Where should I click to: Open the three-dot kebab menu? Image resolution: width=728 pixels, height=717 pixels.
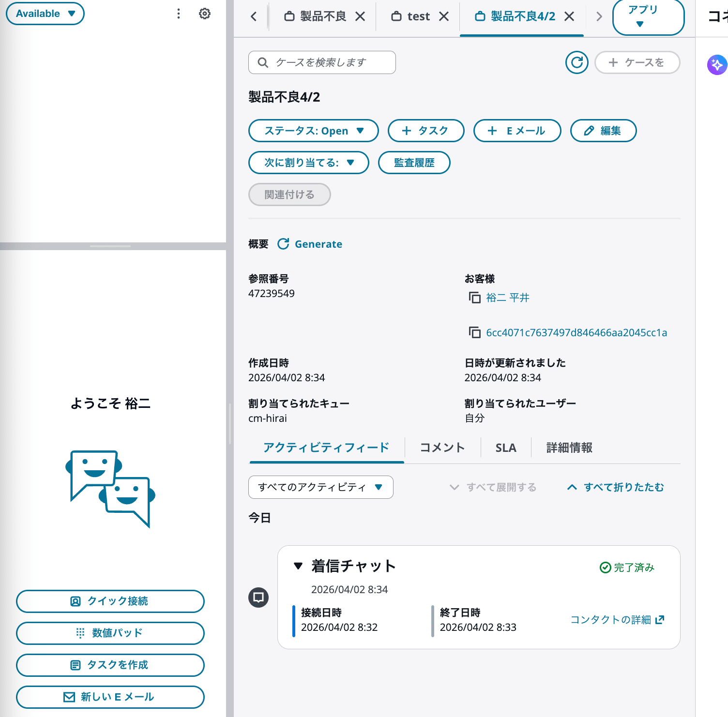click(x=178, y=14)
